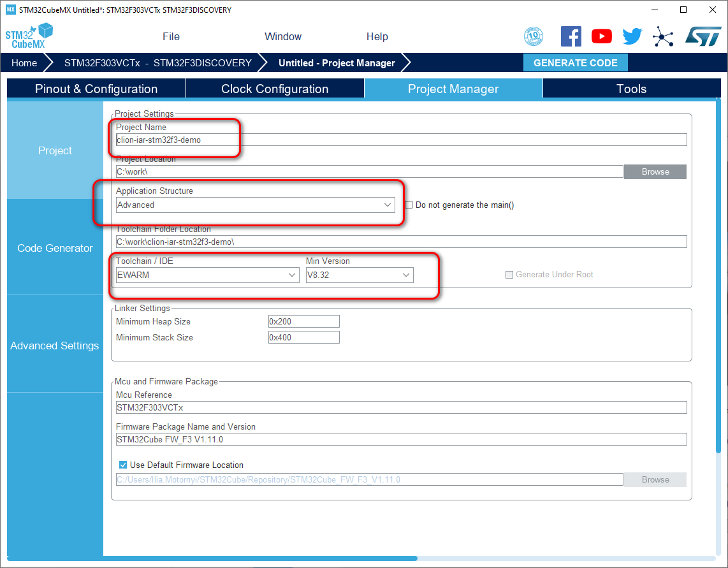The height and width of the screenshot is (568, 728).
Task: Click the 10-year anniversary badge icon
Action: (x=534, y=36)
